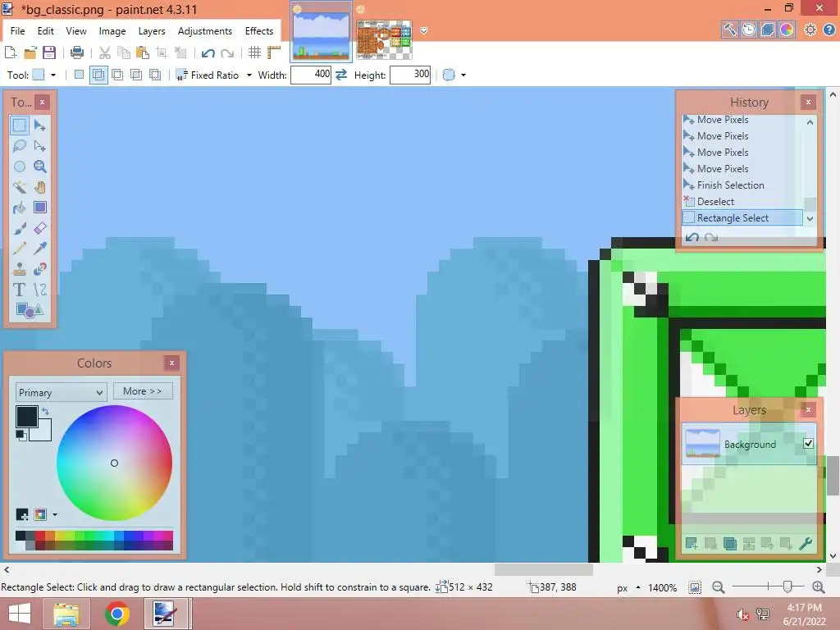Viewport: 840px width, 630px height.
Task: Select the Pan hand tool
Action: point(39,187)
